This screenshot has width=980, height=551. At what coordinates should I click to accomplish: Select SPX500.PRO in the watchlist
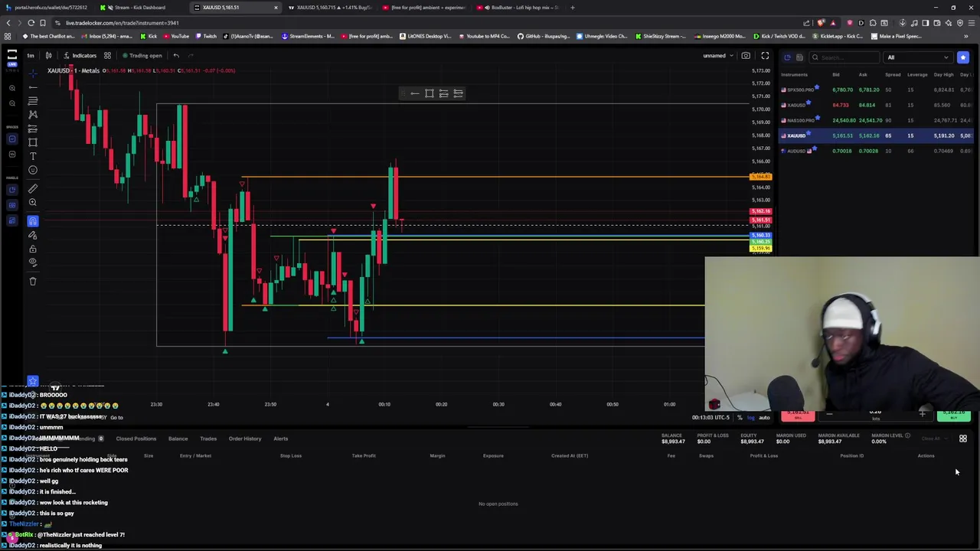click(876, 90)
